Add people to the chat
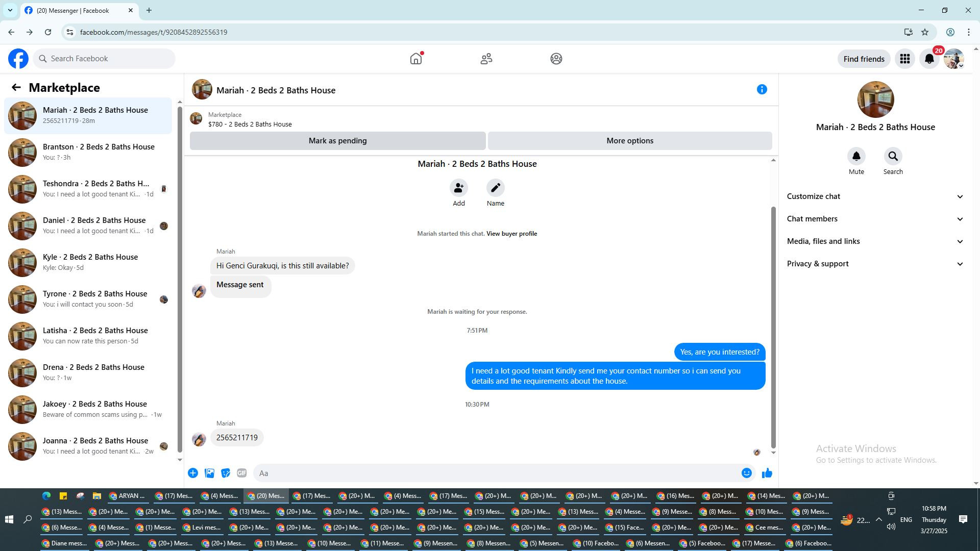Viewport: 980px width, 551px height. tap(459, 188)
